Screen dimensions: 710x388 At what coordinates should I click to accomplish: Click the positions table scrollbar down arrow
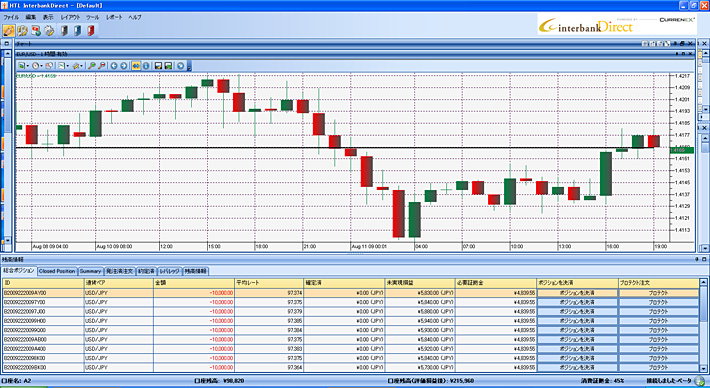click(703, 369)
